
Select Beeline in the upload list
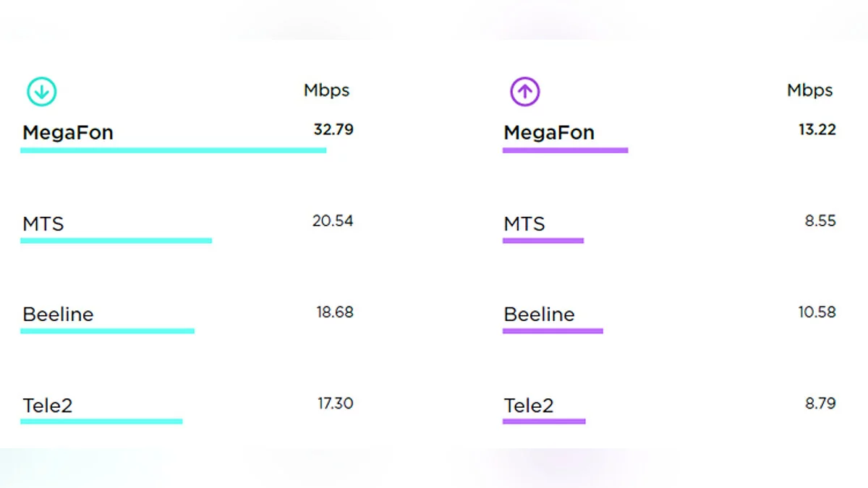tap(539, 314)
